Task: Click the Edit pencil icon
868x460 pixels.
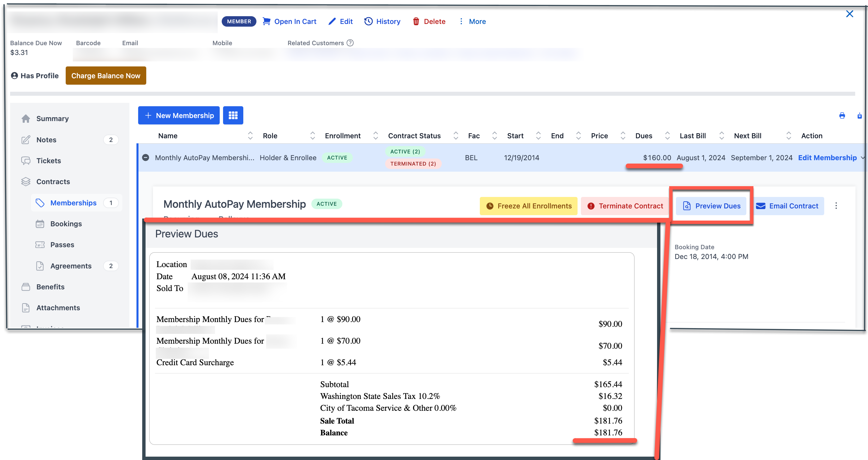Action: click(332, 21)
